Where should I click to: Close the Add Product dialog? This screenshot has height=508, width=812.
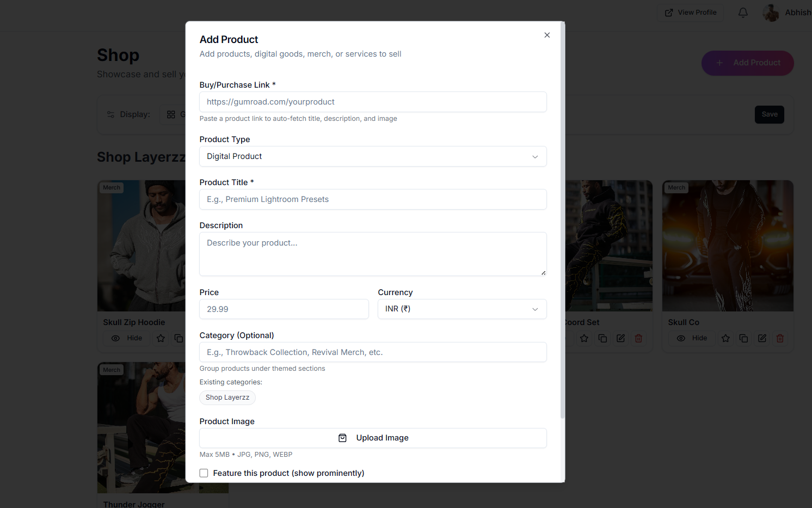pos(547,35)
